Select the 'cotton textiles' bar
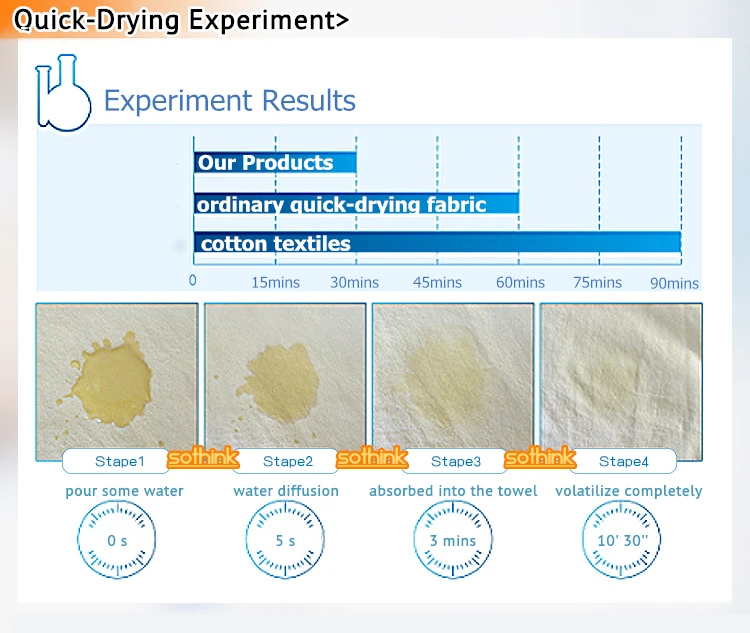Image resolution: width=750 pixels, height=633 pixels. point(437,243)
